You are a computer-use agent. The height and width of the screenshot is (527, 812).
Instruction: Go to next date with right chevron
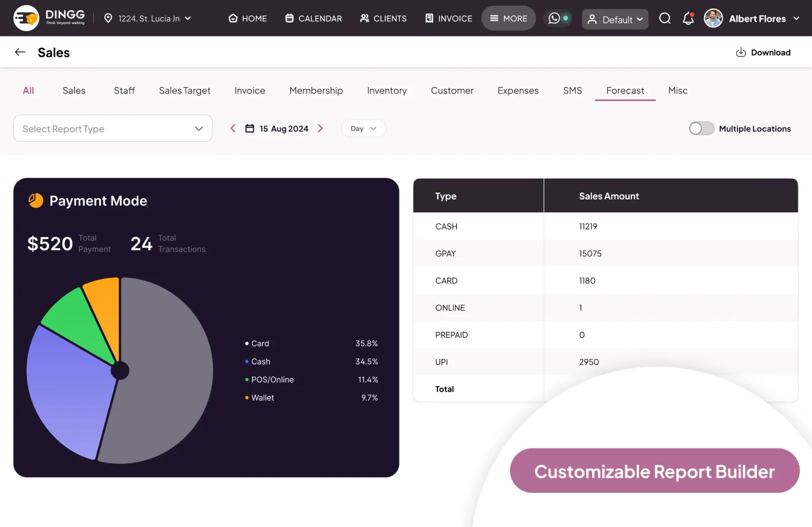(320, 128)
